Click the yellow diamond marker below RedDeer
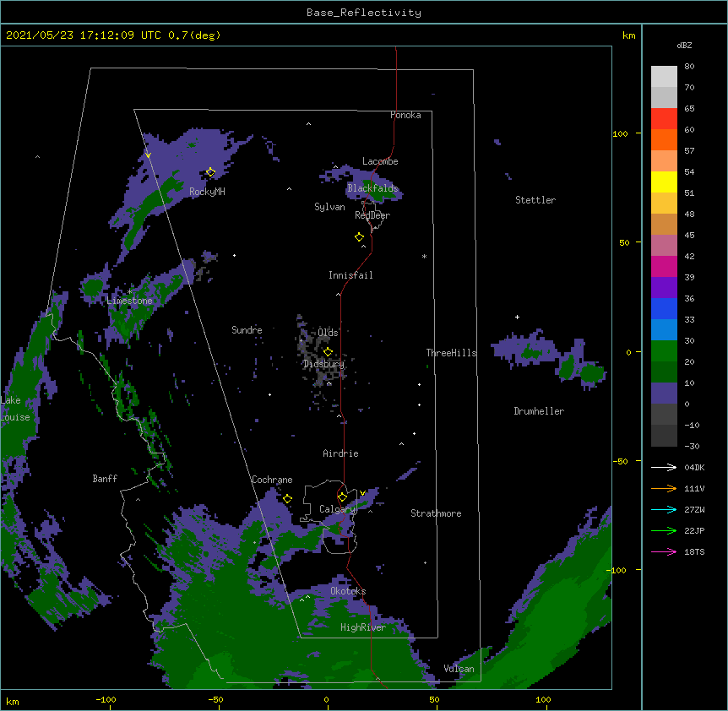Screen dimensions: 728x711 point(359,237)
